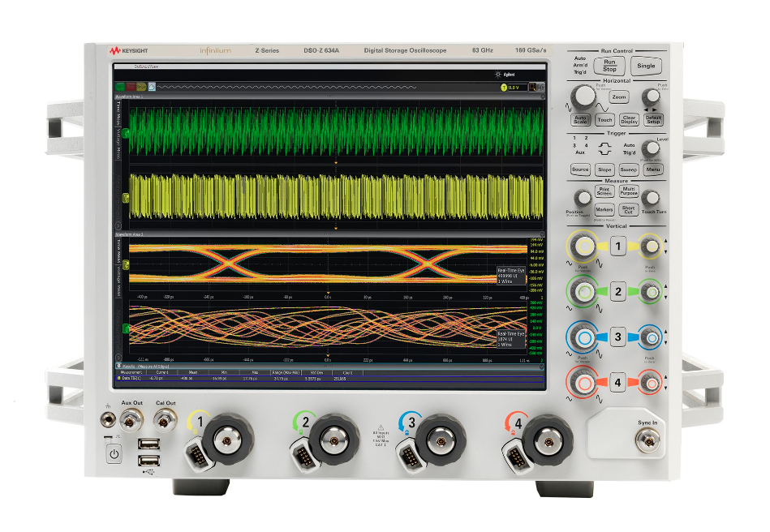
Task: Tap lower Real-Time Eye info box
Action: coord(510,339)
